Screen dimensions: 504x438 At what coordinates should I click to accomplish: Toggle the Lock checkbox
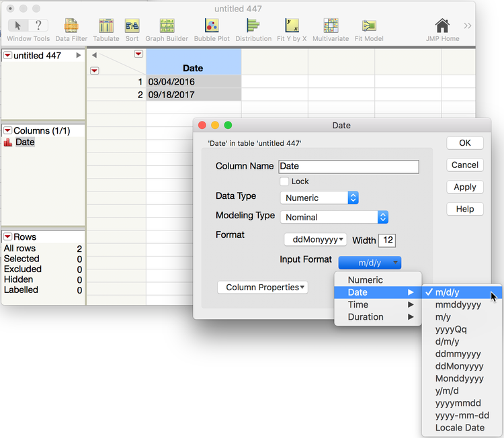(284, 181)
